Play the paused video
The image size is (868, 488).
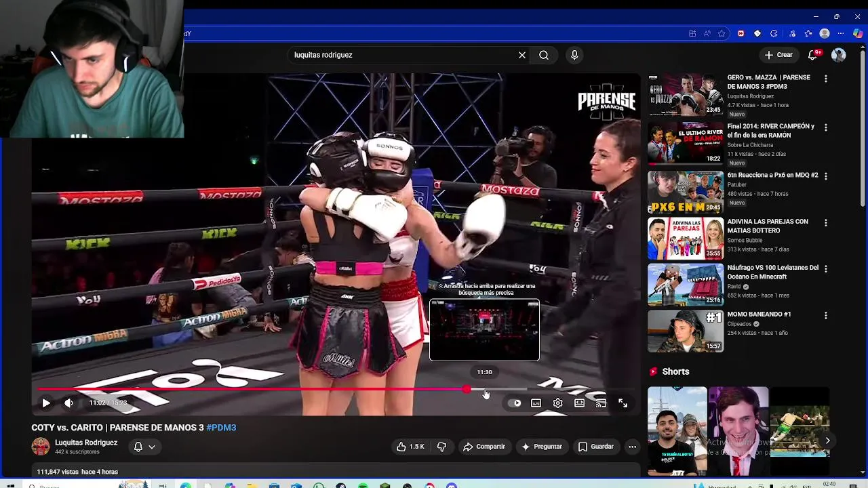[x=46, y=403]
